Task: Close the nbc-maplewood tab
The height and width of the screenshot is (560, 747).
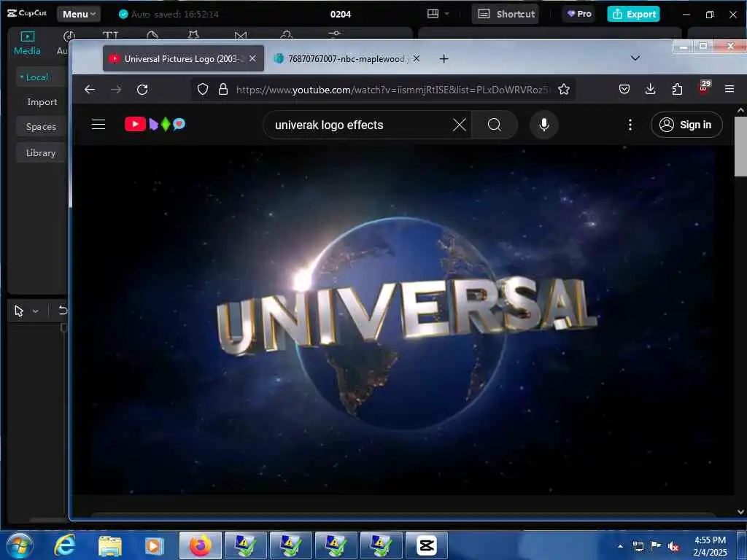Action: tap(417, 58)
